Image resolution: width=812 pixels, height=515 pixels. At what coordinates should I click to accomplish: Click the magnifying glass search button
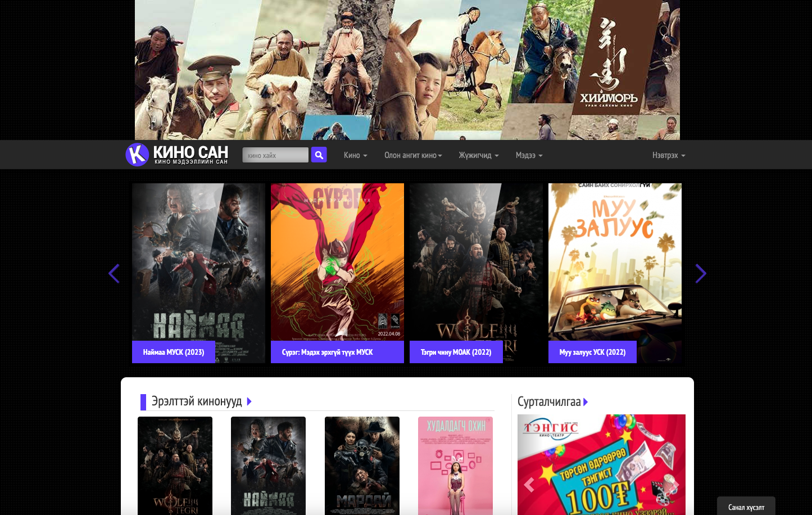click(x=319, y=155)
